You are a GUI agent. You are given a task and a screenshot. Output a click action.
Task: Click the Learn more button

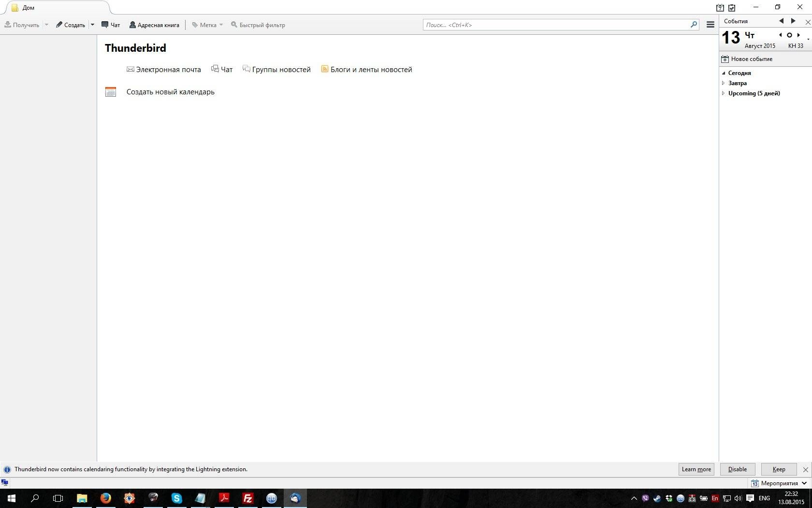click(x=696, y=469)
